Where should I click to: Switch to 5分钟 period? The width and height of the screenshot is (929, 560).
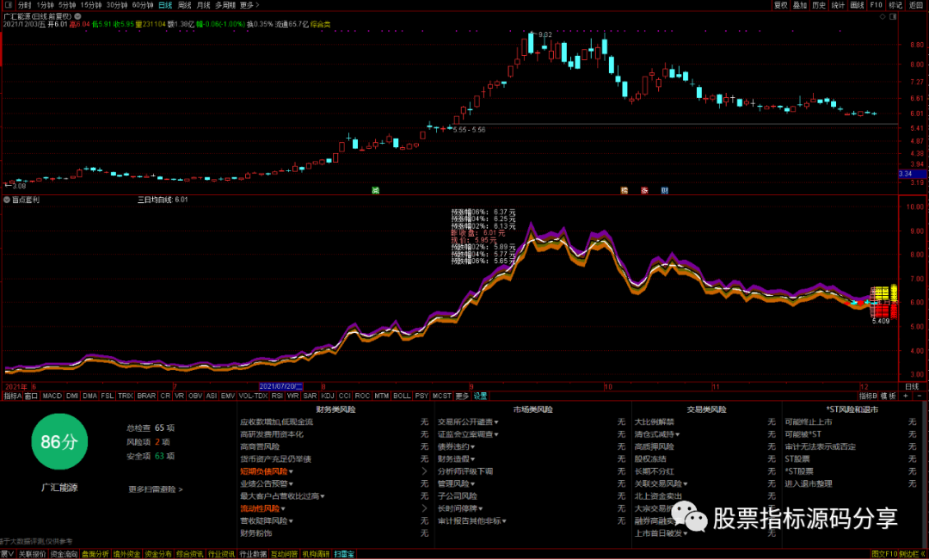[x=67, y=5]
